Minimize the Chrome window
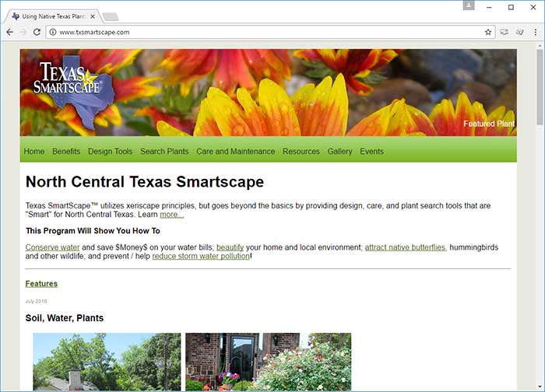This screenshot has width=545, height=392. pos(489,7)
